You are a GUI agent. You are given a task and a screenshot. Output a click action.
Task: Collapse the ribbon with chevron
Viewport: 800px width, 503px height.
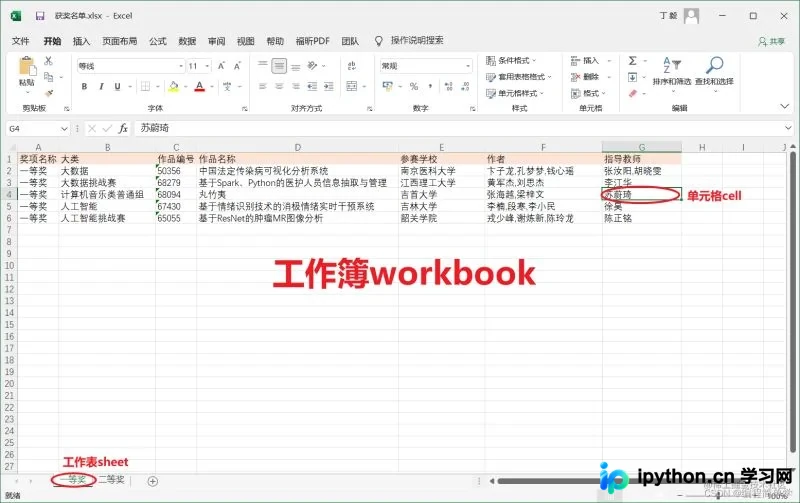point(785,106)
